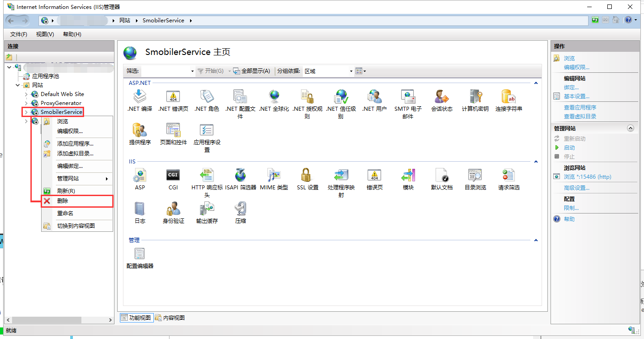Open the 处理程序映射 feature
The image size is (644, 339).
point(341,183)
